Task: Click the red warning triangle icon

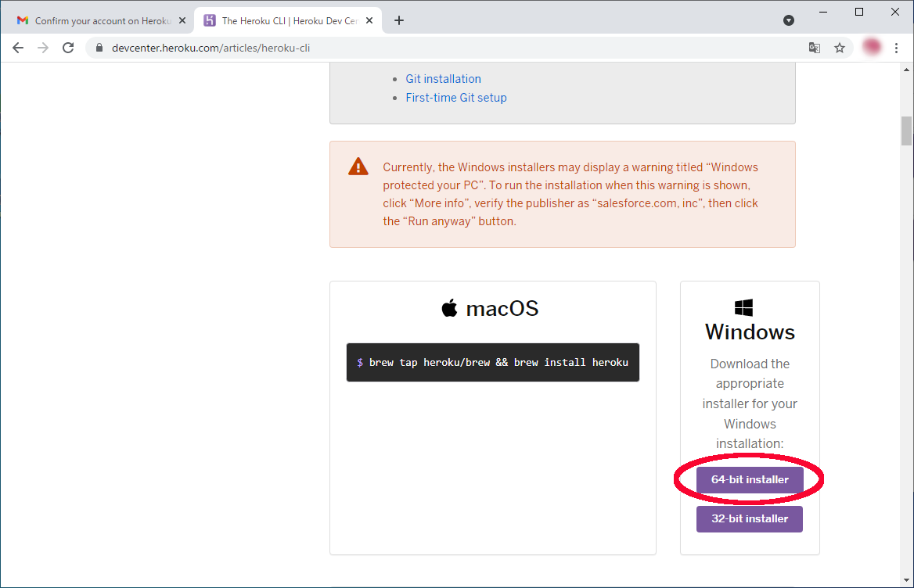Action: pos(358,167)
